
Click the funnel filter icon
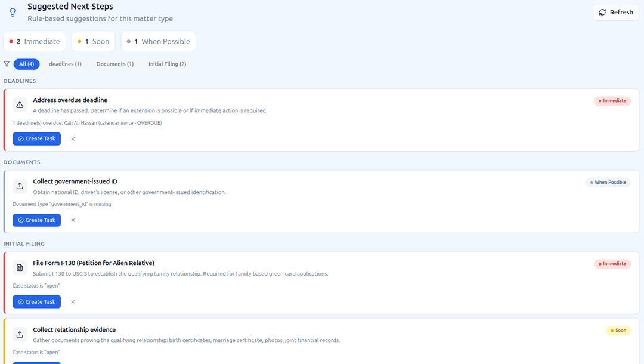7,64
